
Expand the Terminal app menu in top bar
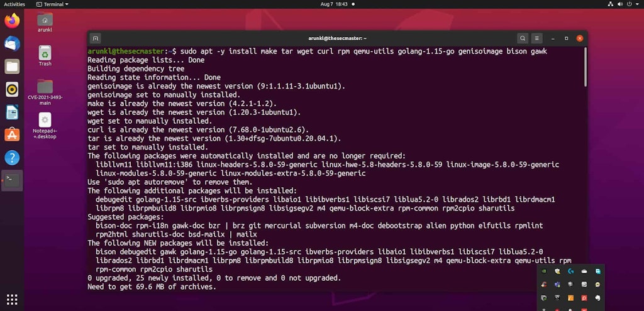(52, 4)
